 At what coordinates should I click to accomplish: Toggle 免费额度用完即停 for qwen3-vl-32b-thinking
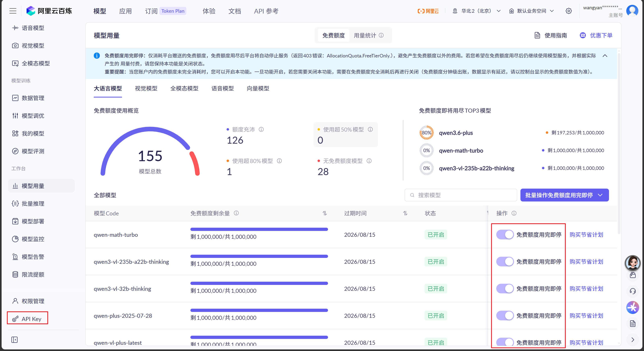[x=505, y=289]
